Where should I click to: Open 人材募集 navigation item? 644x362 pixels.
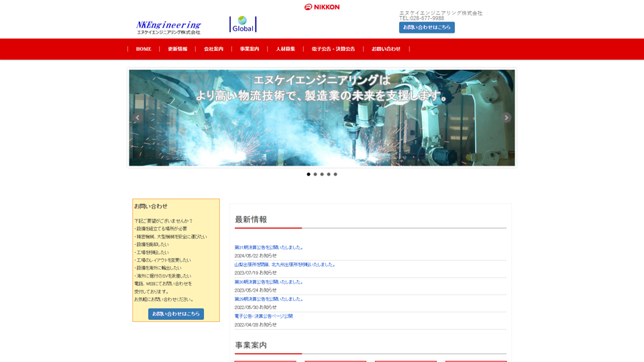(x=285, y=49)
